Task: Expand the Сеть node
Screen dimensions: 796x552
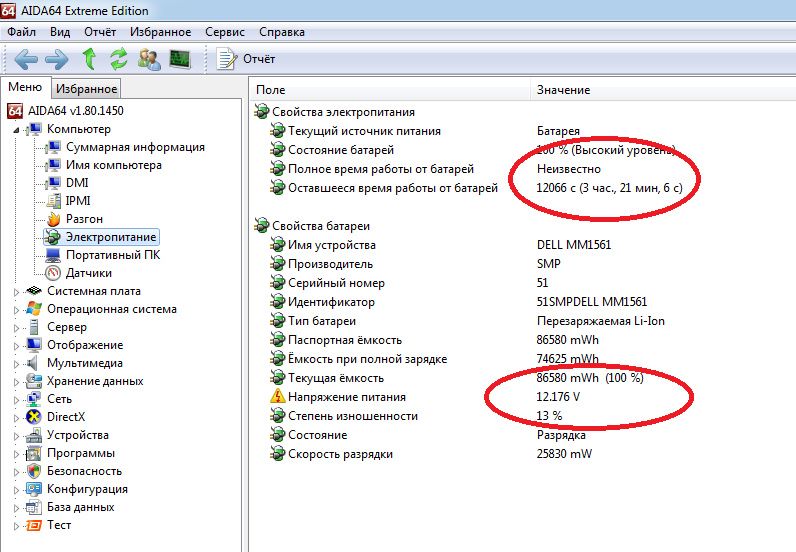Action: [x=16, y=400]
